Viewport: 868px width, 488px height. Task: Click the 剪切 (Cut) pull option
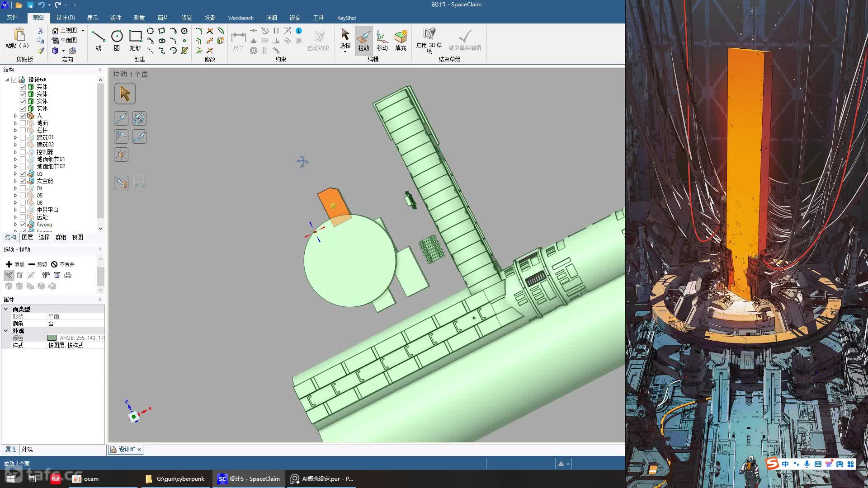[38, 264]
